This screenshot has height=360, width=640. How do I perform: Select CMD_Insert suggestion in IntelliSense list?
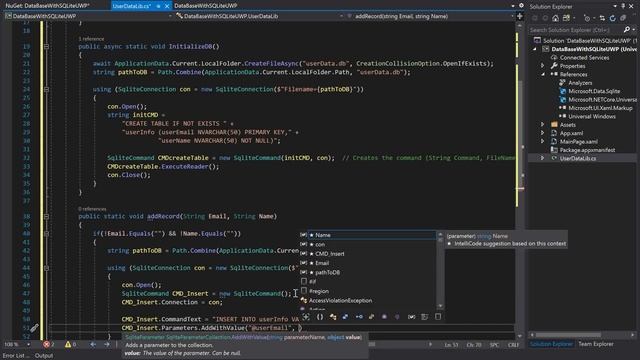(368, 254)
